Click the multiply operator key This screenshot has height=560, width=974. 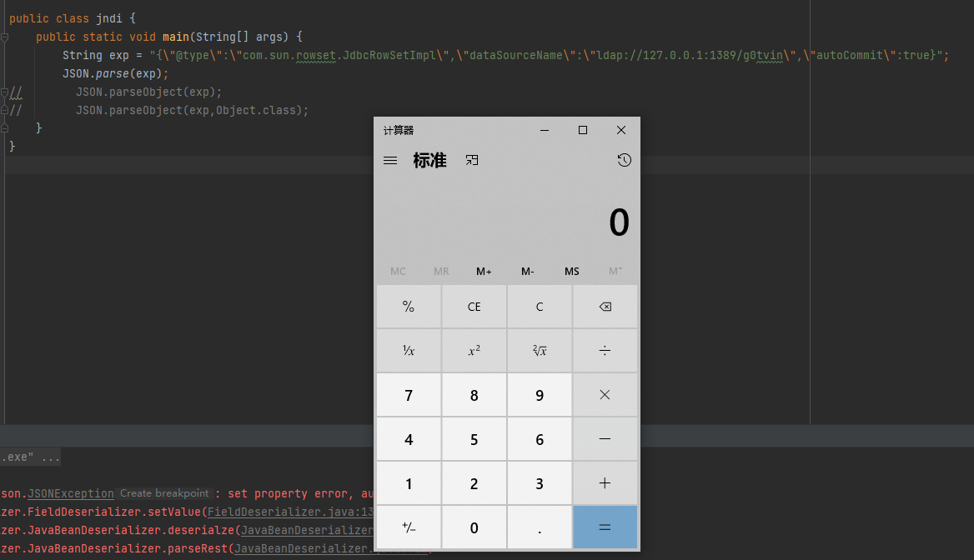(605, 395)
